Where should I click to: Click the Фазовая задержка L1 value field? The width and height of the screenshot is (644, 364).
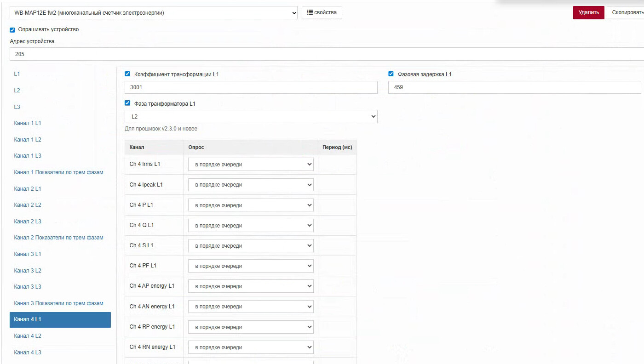point(514,87)
